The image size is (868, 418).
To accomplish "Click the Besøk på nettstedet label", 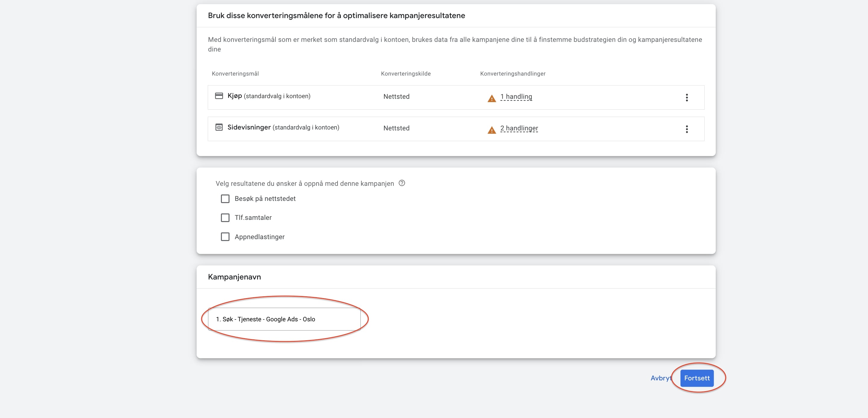I will [x=265, y=199].
